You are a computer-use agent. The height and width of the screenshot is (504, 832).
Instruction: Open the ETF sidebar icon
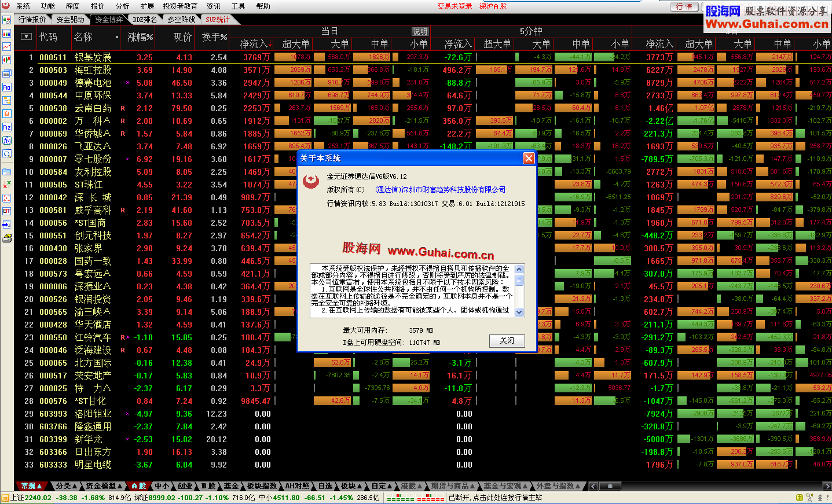[x=7, y=211]
